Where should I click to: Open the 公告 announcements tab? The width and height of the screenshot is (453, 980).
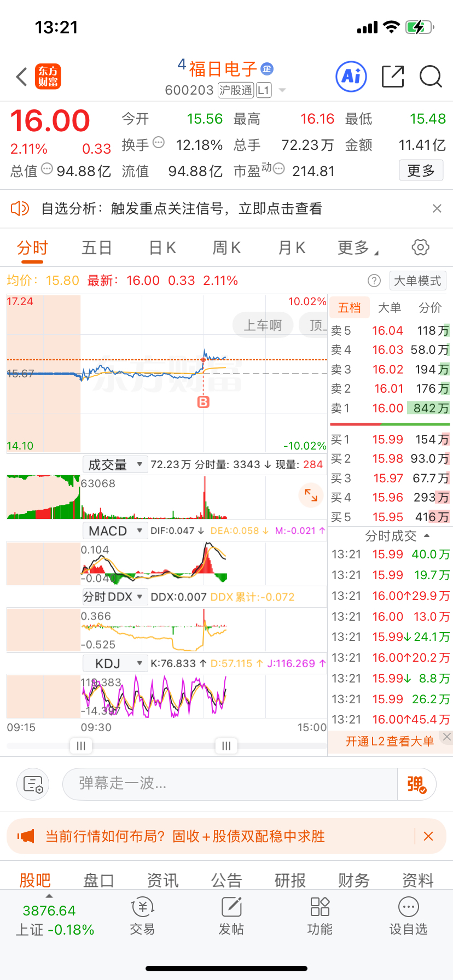(226, 880)
